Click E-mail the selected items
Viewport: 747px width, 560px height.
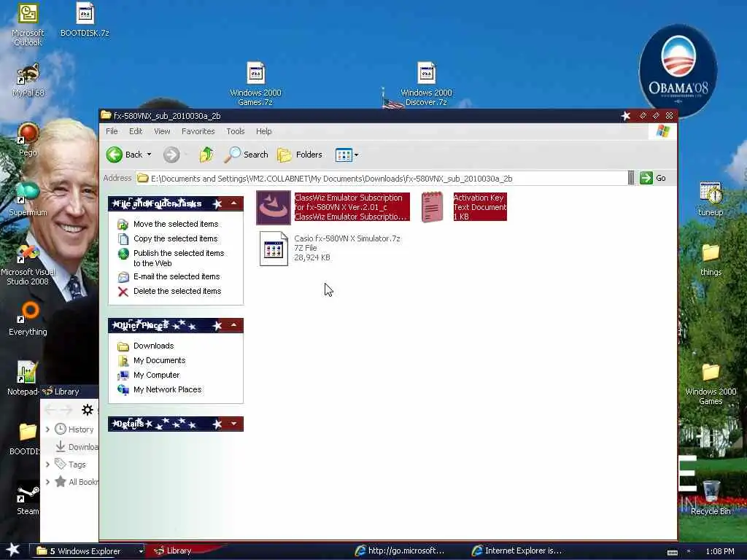(177, 276)
